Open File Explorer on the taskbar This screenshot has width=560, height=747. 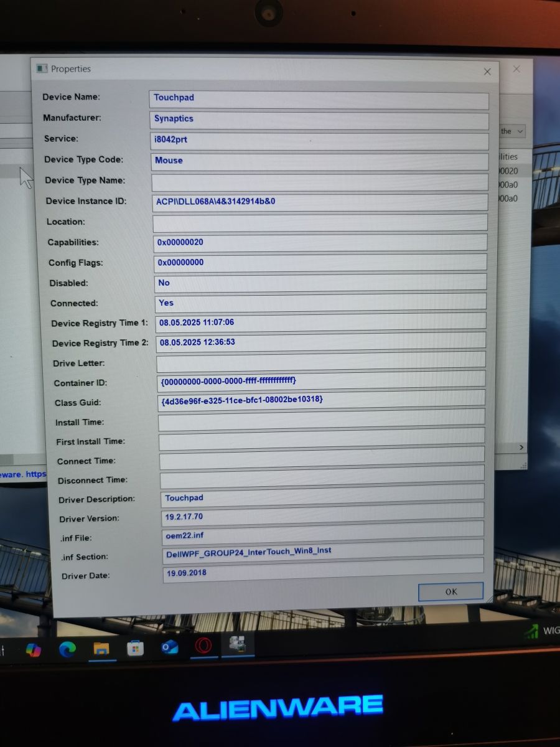click(x=101, y=649)
